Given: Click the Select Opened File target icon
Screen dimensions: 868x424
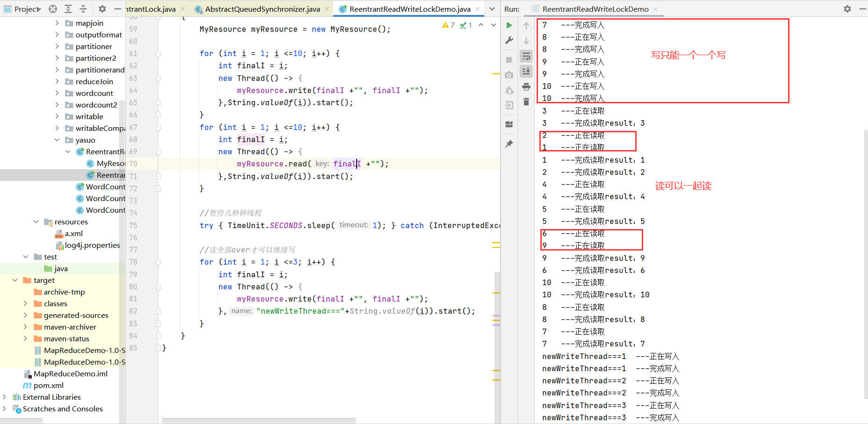Looking at the screenshot, I should [53, 9].
